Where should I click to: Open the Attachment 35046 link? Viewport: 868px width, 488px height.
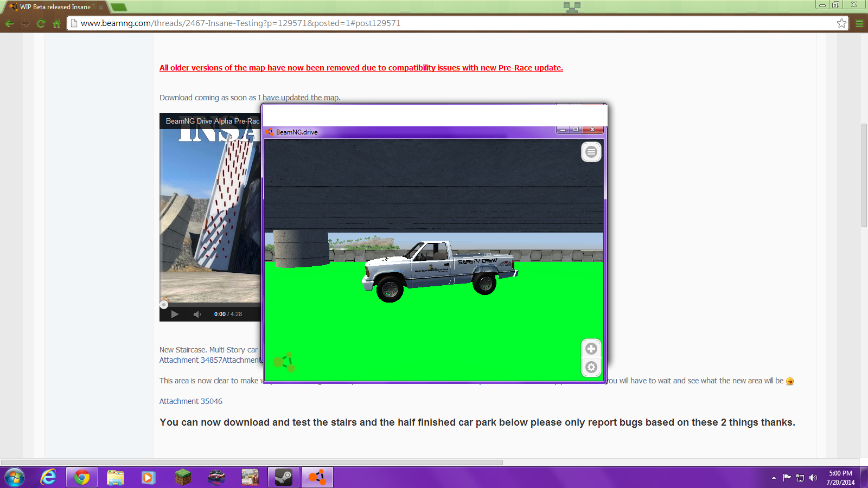tap(191, 401)
